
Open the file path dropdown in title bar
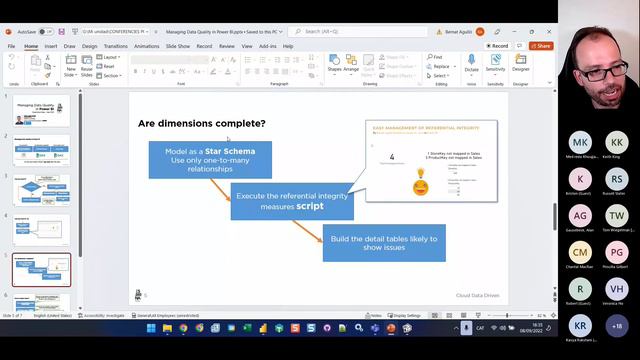coord(148,32)
